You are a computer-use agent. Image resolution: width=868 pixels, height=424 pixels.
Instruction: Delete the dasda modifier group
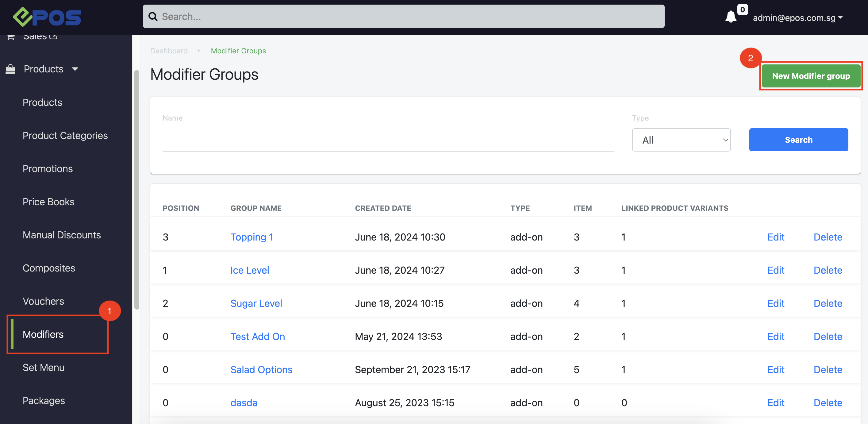tap(827, 403)
